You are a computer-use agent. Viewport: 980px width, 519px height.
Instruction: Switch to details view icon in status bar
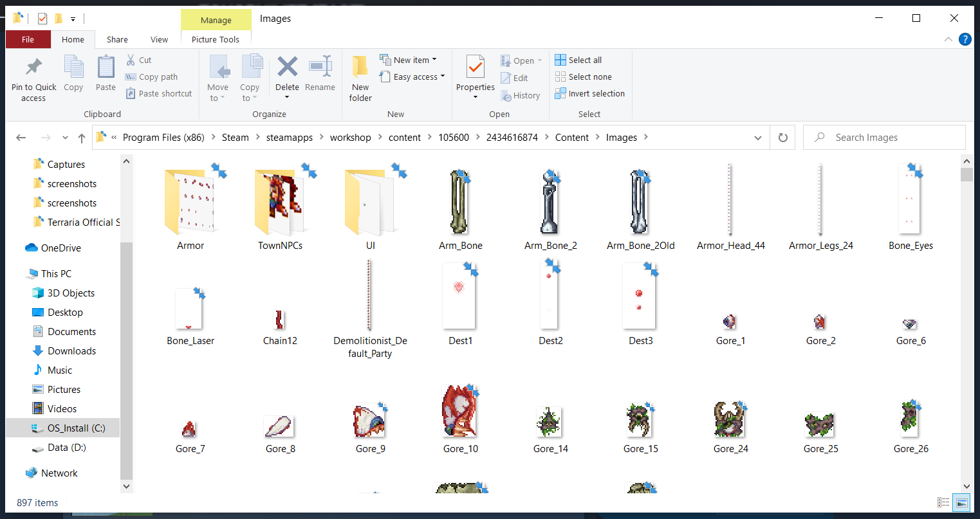click(943, 502)
